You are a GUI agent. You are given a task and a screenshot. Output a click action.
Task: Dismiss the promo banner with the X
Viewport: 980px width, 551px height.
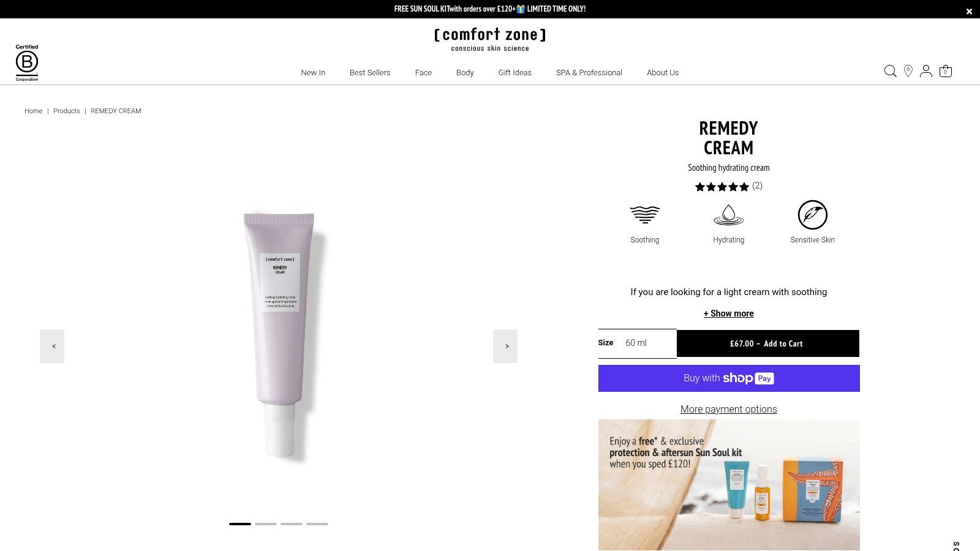click(x=969, y=11)
